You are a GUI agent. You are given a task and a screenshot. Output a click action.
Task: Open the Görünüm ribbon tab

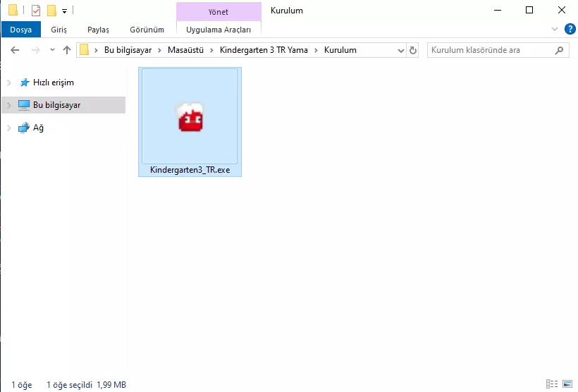(147, 30)
